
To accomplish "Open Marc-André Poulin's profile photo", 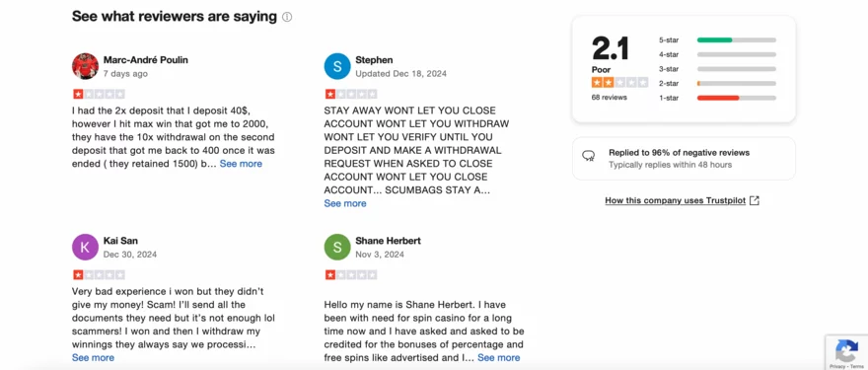I will [85, 66].
